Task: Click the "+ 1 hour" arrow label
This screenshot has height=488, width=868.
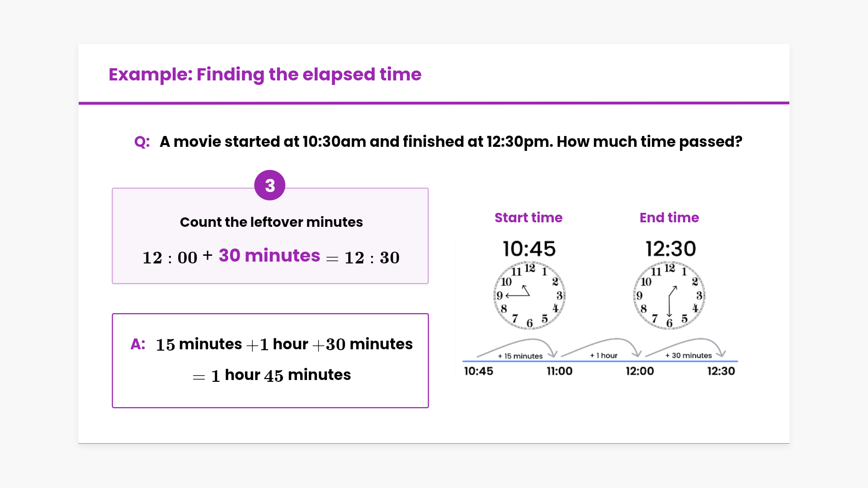Action: (604, 356)
